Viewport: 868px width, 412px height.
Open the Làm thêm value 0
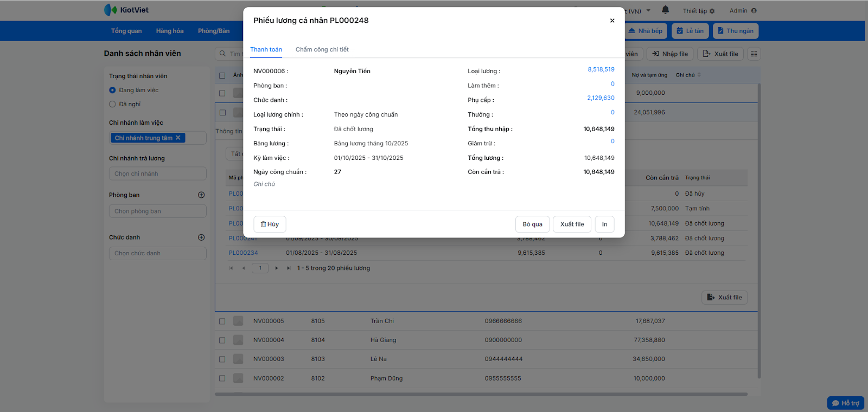(612, 84)
